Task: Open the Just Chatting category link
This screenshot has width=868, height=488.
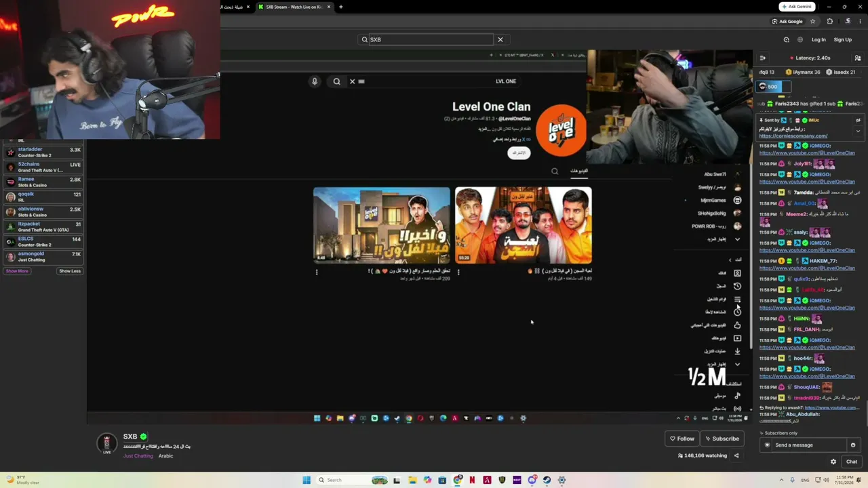Action: pos(138,455)
